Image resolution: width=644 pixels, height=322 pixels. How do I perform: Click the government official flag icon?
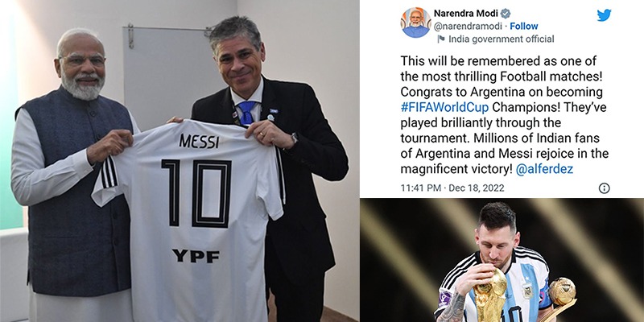[x=441, y=39]
